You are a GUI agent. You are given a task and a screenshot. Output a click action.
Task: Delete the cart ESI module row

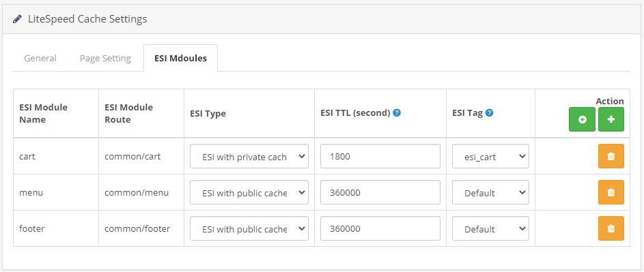click(x=611, y=156)
